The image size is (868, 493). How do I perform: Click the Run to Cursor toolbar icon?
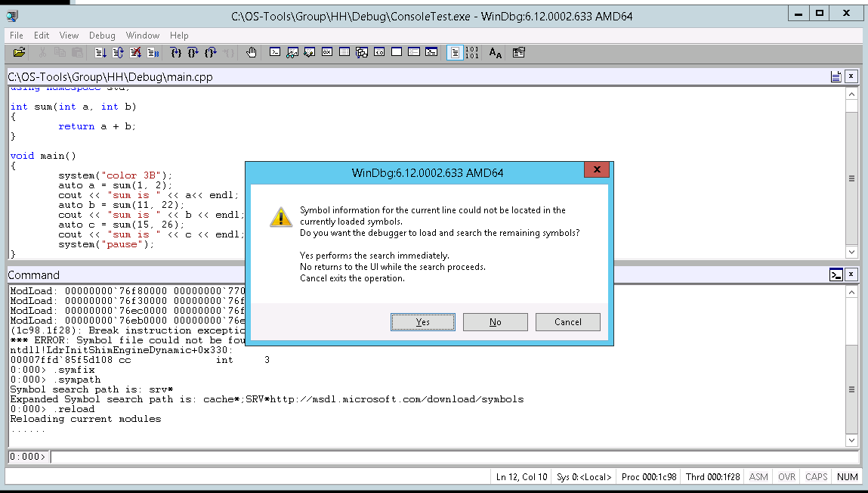point(228,53)
